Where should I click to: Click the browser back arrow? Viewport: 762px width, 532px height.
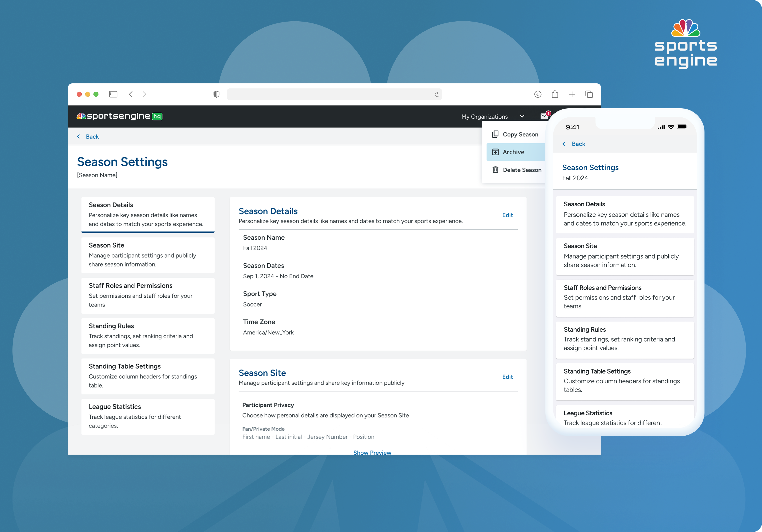coord(131,94)
